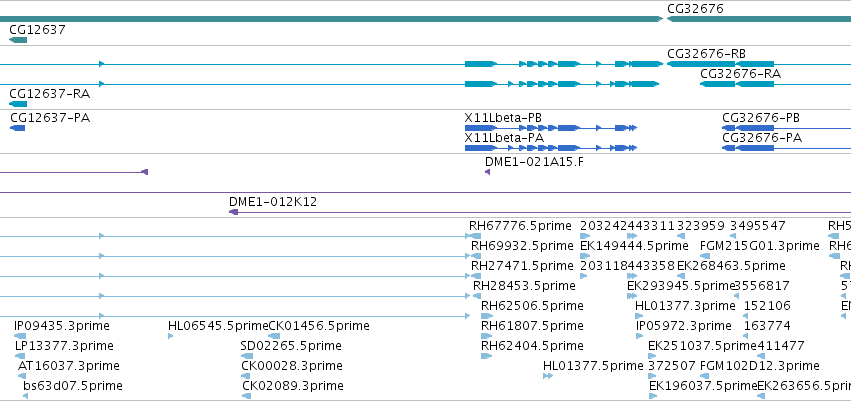The image size is (851, 401).
Task: Click the bs63d07.5prime EST marker
Action: pyautogui.click(x=26, y=396)
